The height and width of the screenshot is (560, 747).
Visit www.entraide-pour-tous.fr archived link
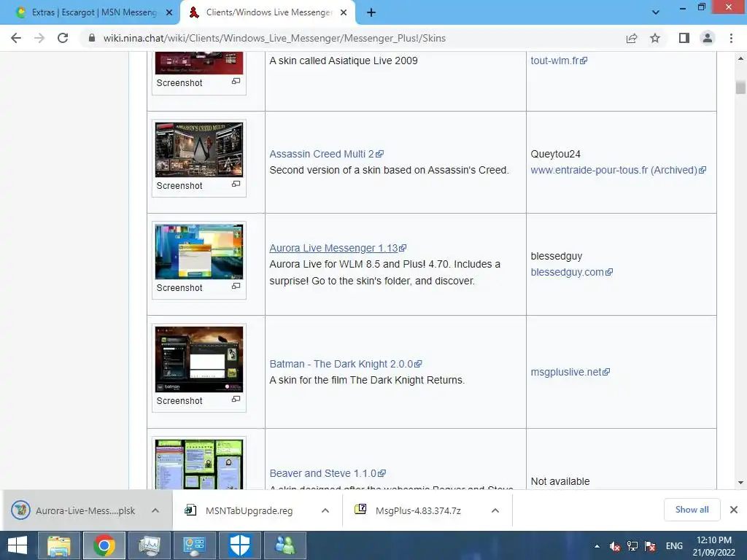619,170
